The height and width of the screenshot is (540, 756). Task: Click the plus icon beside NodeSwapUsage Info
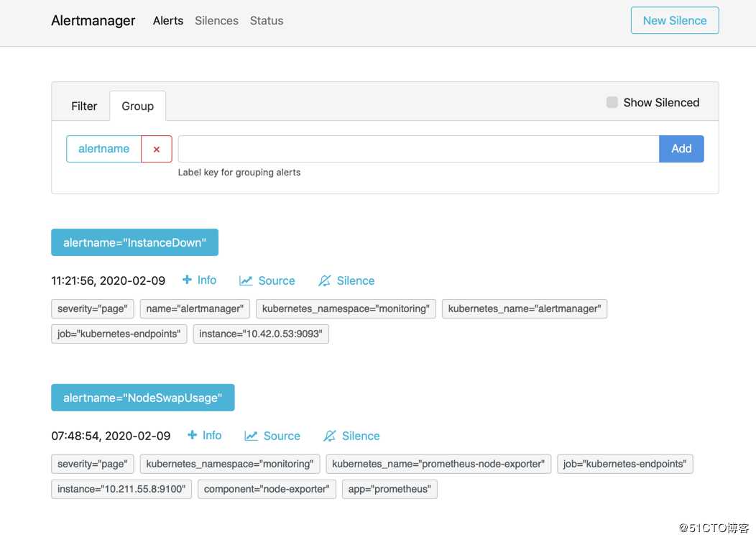click(x=192, y=435)
